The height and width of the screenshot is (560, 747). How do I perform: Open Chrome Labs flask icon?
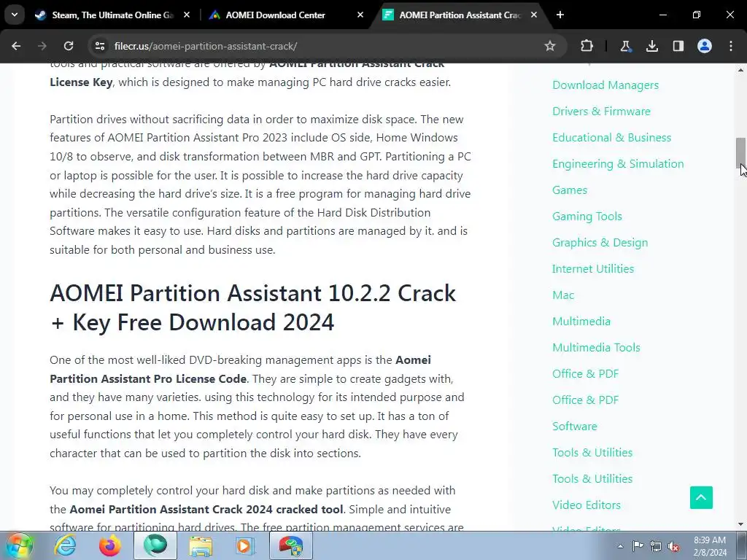point(625,46)
